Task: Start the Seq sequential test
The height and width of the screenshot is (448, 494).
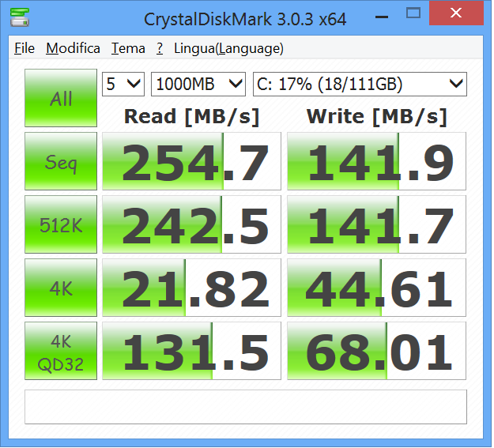Action: [x=61, y=162]
